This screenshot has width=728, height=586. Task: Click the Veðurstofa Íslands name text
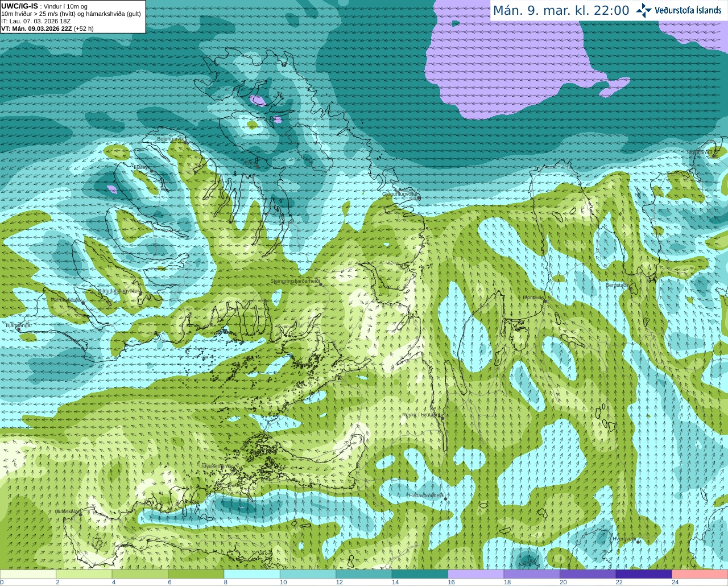coord(688,10)
